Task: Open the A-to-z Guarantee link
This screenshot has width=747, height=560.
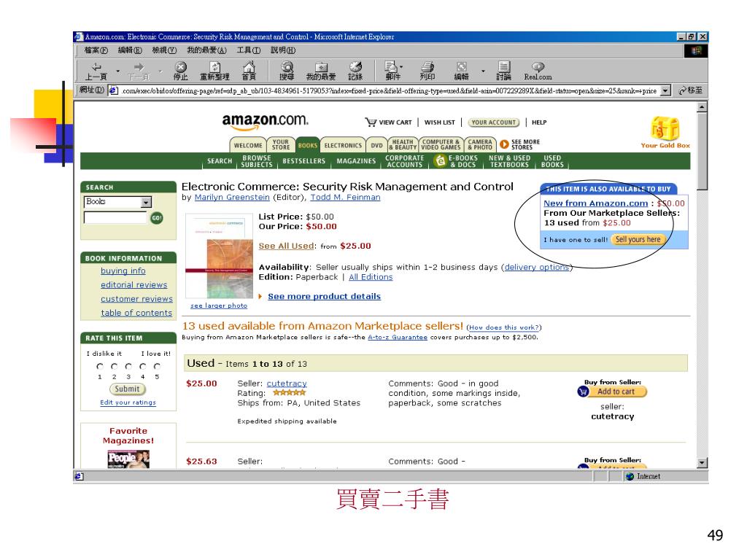Action: point(398,337)
